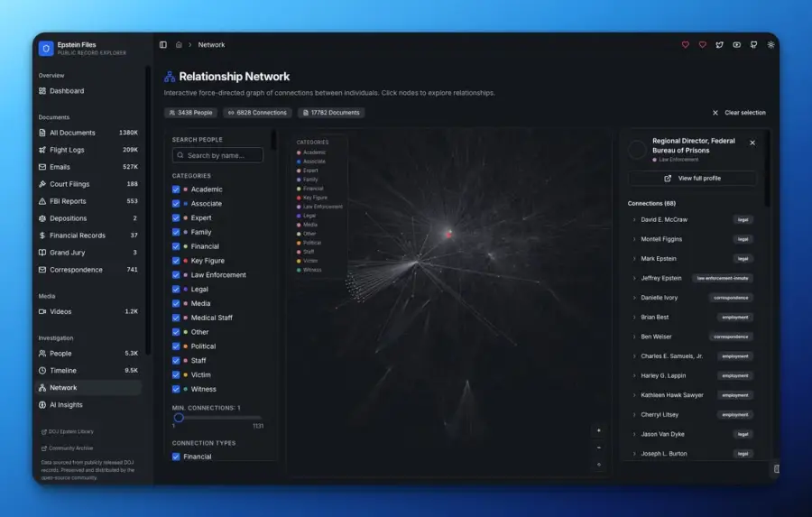
Task: Zoom out the graph with minus
Action: pos(599,448)
